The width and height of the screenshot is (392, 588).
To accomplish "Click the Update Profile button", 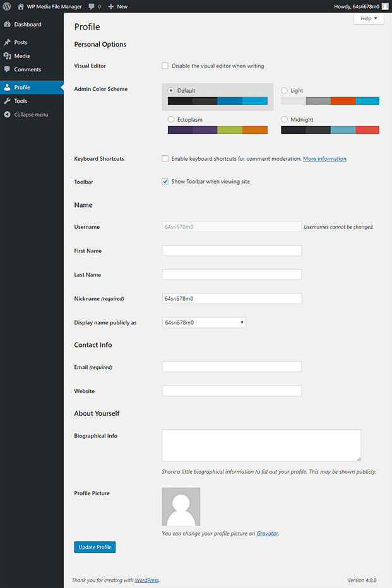I will [x=94, y=547].
